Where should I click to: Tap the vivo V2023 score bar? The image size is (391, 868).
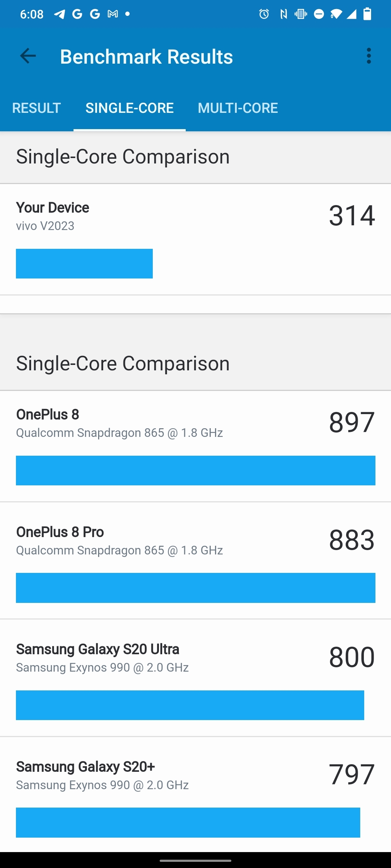point(84,264)
